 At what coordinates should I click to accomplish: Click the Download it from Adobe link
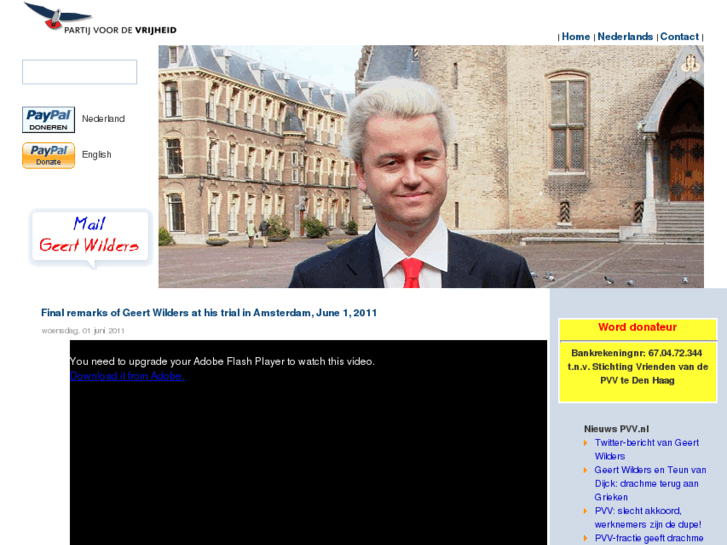click(127, 376)
